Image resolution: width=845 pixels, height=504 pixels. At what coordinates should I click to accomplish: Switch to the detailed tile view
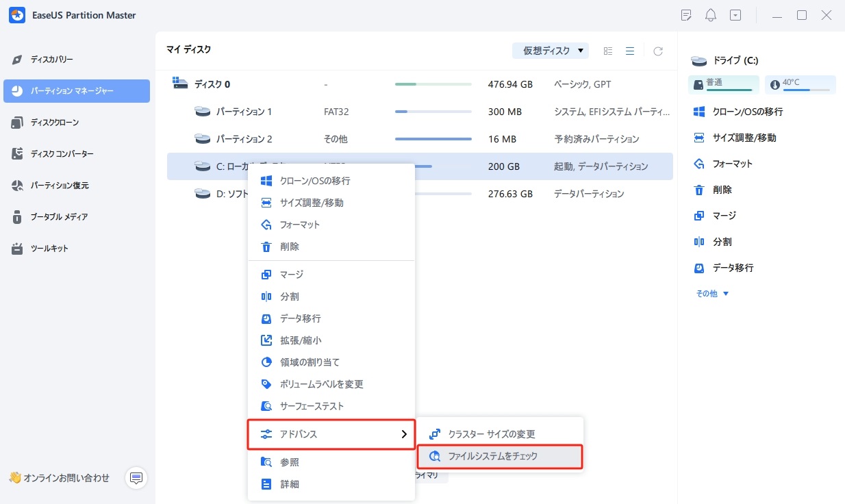[608, 51]
